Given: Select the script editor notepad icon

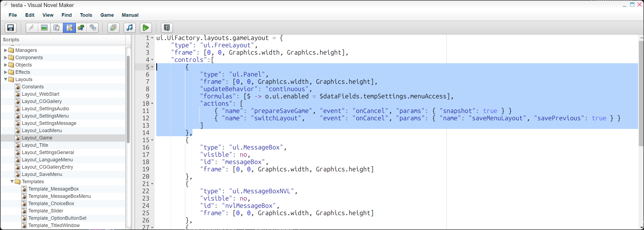Looking at the screenshot, I should [69, 28].
